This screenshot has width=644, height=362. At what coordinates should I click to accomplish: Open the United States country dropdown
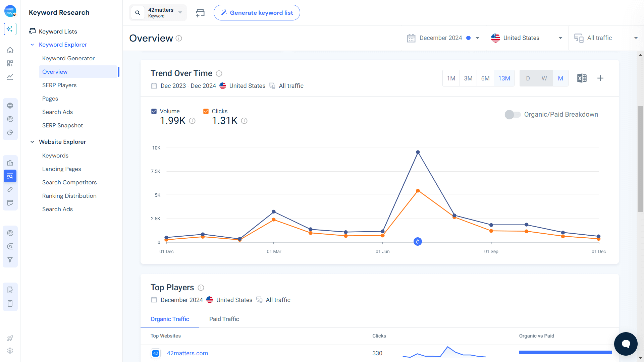[x=527, y=38]
